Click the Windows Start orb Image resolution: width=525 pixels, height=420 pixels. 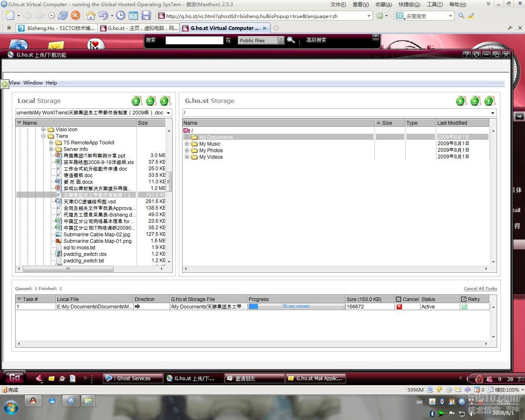10,408
